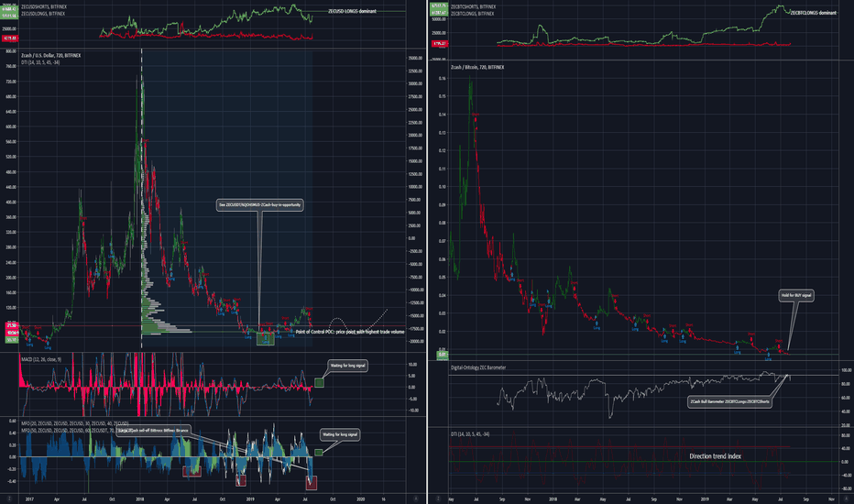Open timezone Z icon on right chart
The height and width of the screenshot is (504, 854).
tap(438, 499)
